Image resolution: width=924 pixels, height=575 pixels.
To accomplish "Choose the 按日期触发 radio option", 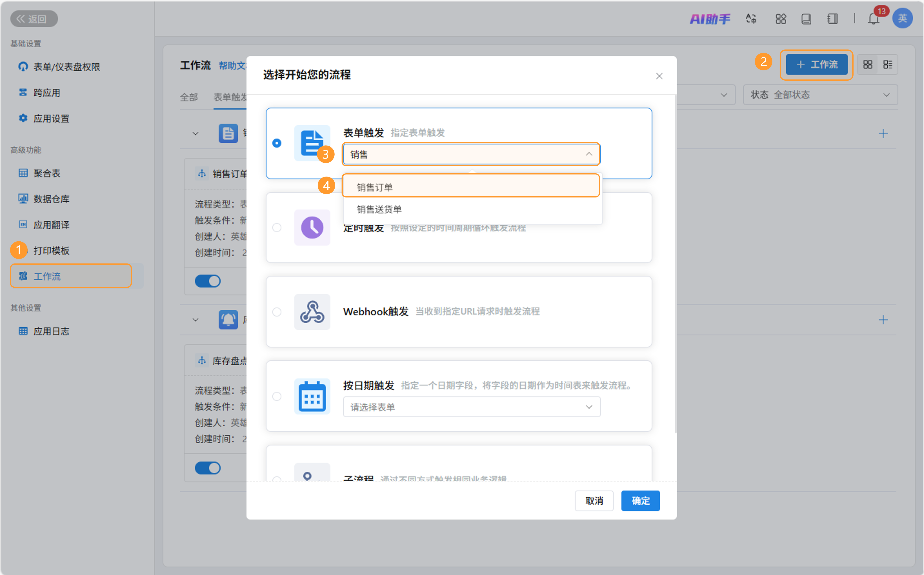I will tap(277, 396).
